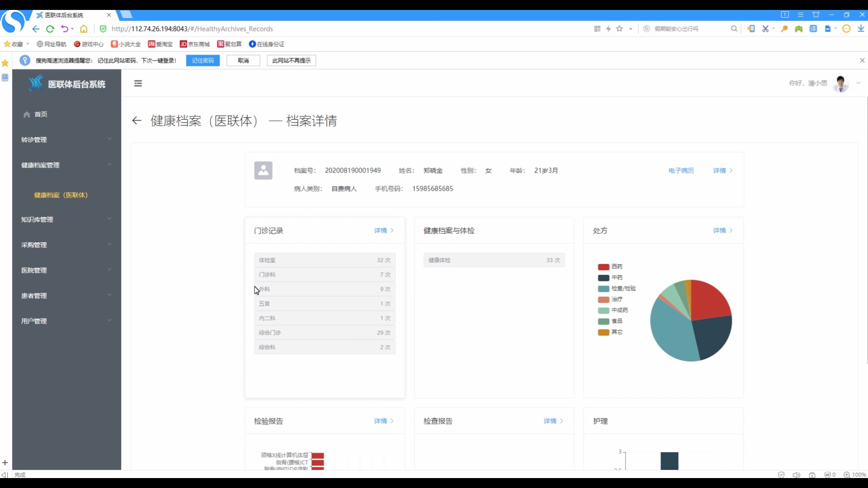
Task: Expand 医院管理 sidebar menu
Action: 66,270
